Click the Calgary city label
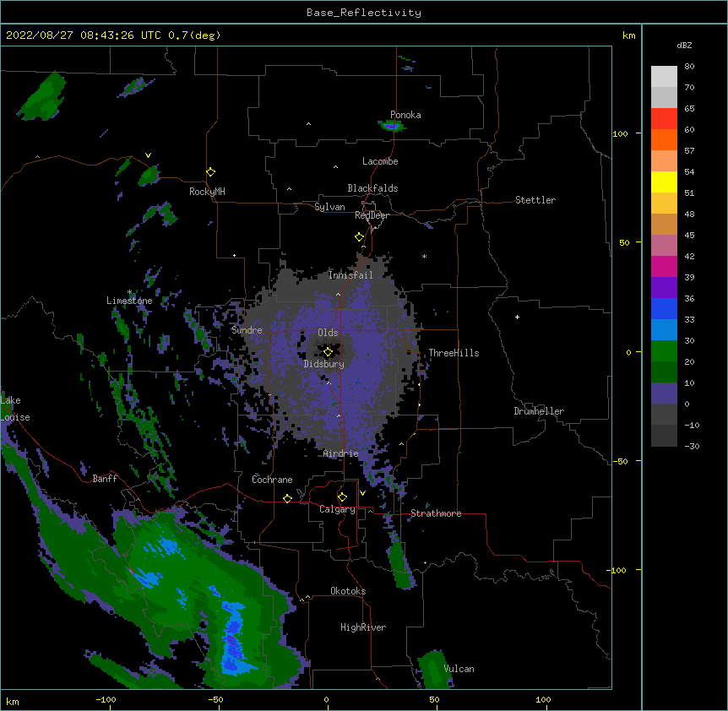The width and height of the screenshot is (728, 711). (337, 509)
